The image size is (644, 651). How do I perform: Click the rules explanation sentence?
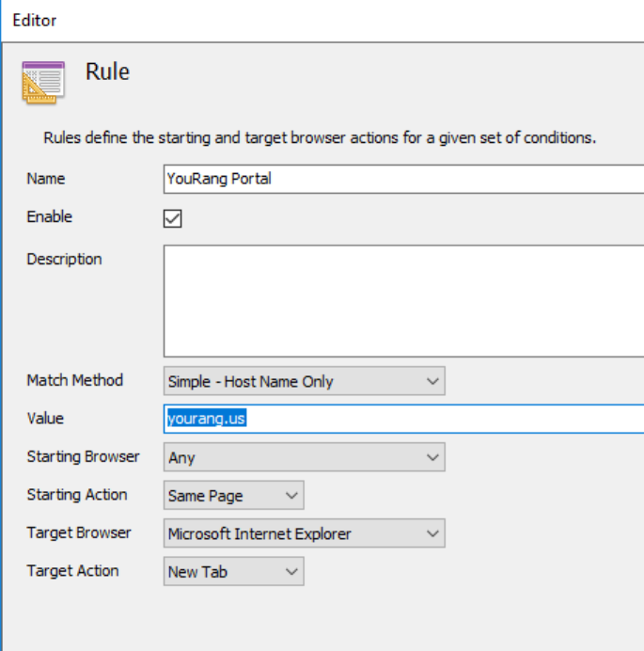point(320,137)
